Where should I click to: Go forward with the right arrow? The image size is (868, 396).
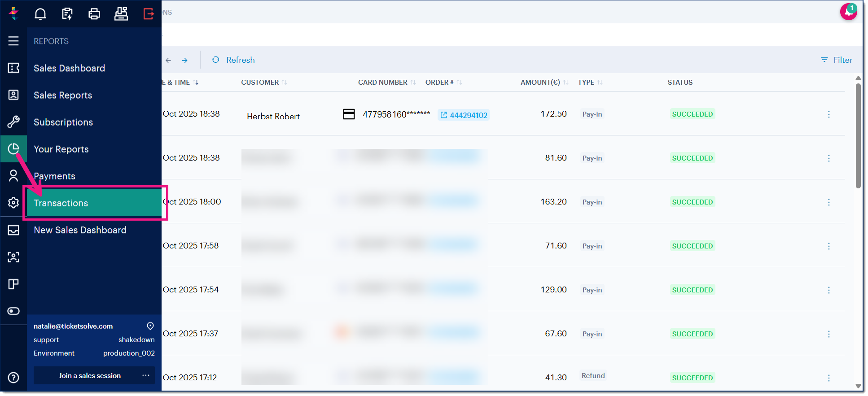(184, 60)
